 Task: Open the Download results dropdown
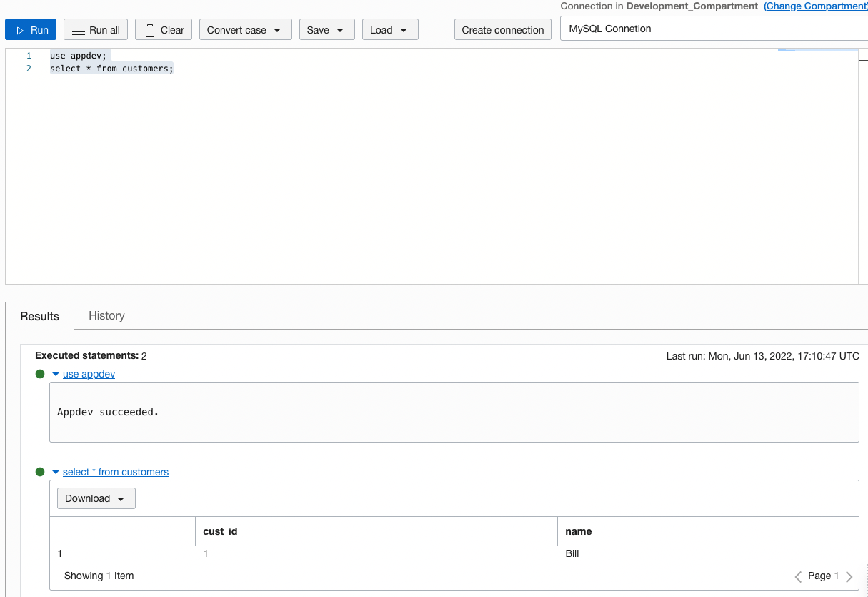click(96, 498)
